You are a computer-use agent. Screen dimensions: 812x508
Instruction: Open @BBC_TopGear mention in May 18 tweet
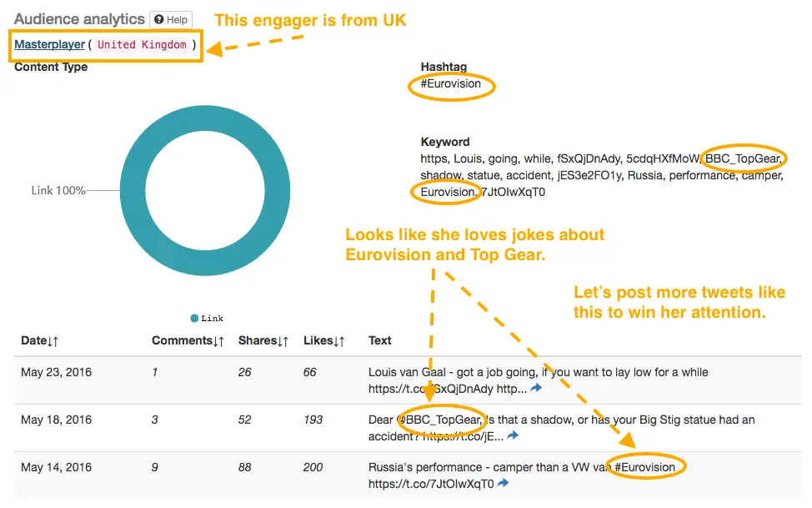(x=441, y=420)
